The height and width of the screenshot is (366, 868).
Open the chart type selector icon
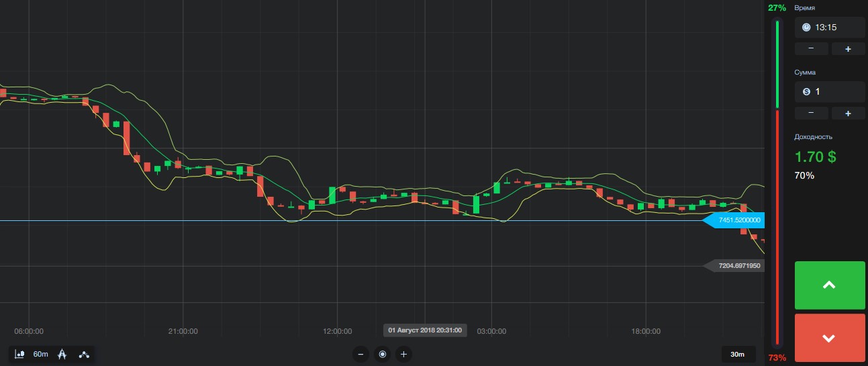pos(19,354)
